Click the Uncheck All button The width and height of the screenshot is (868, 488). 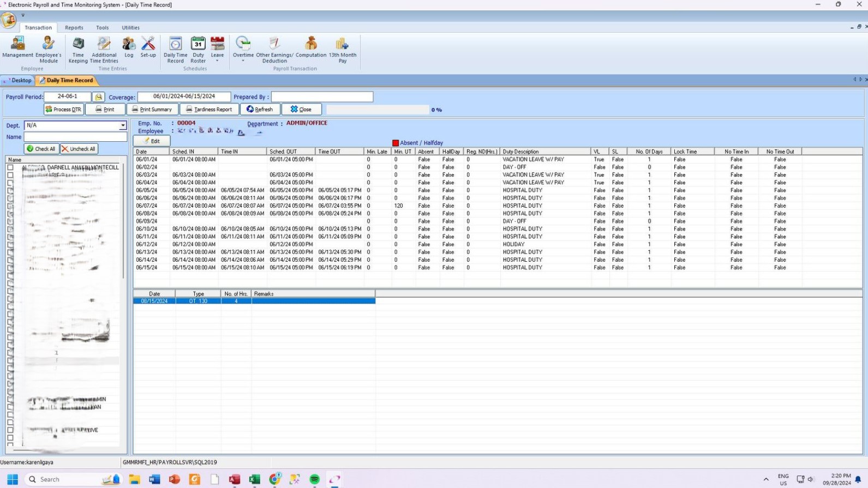click(x=79, y=149)
